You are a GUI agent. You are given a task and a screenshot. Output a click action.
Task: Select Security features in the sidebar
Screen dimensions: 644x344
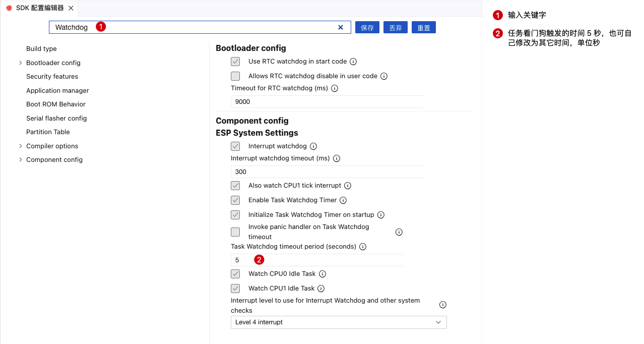click(52, 77)
